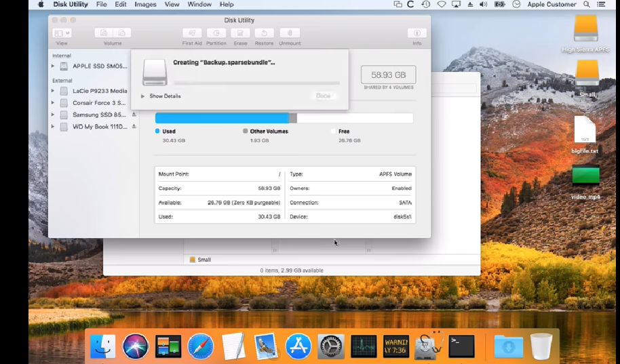Click the First Aid toolbar icon

point(193,33)
